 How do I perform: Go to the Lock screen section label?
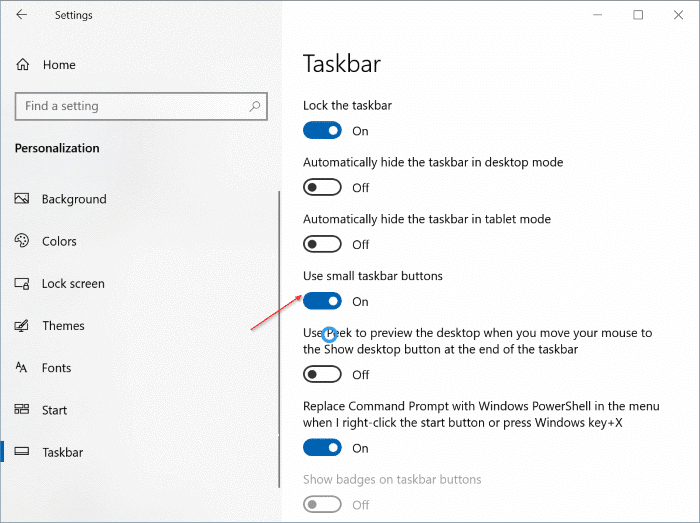[73, 283]
